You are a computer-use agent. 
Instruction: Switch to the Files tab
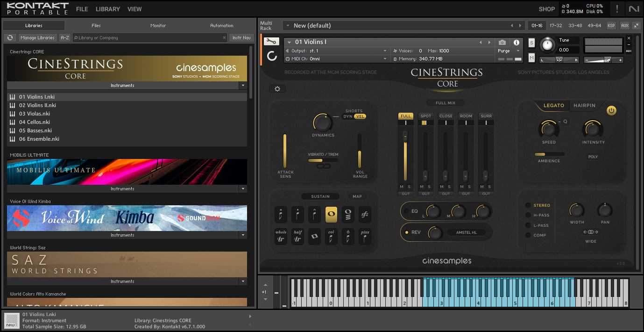[96, 26]
